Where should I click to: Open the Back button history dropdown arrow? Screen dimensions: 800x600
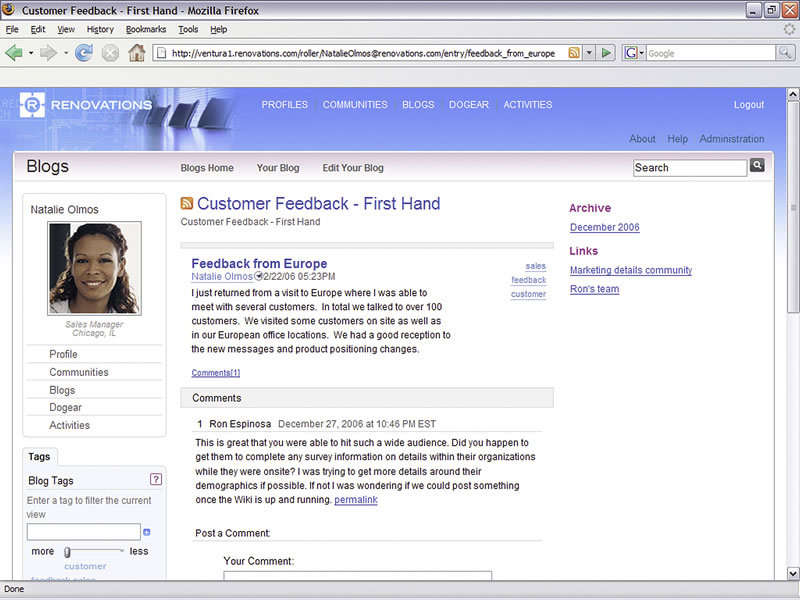pos(31,53)
